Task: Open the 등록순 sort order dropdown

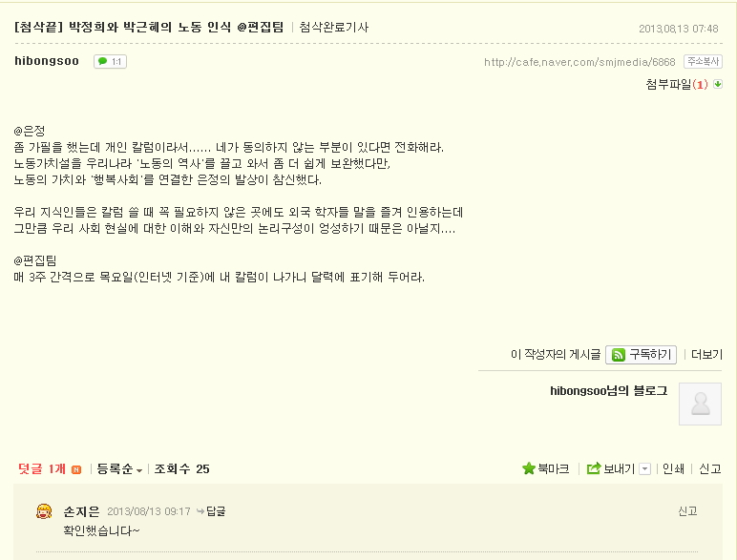Action: coord(119,469)
